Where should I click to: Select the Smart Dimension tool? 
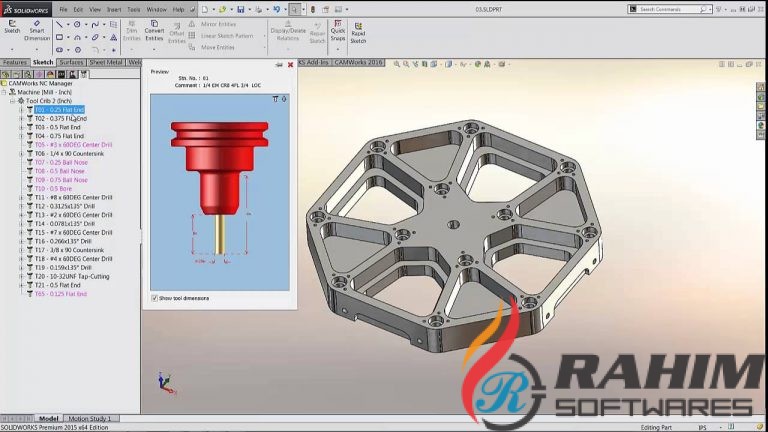click(37, 30)
